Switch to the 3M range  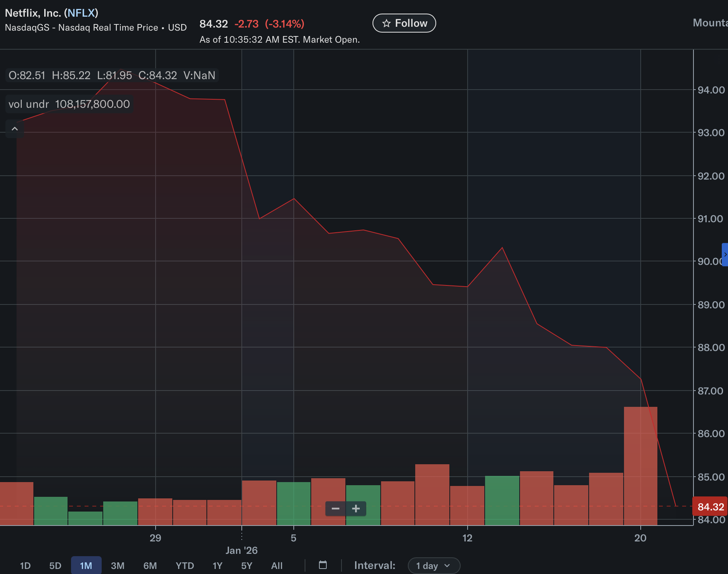pos(118,565)
